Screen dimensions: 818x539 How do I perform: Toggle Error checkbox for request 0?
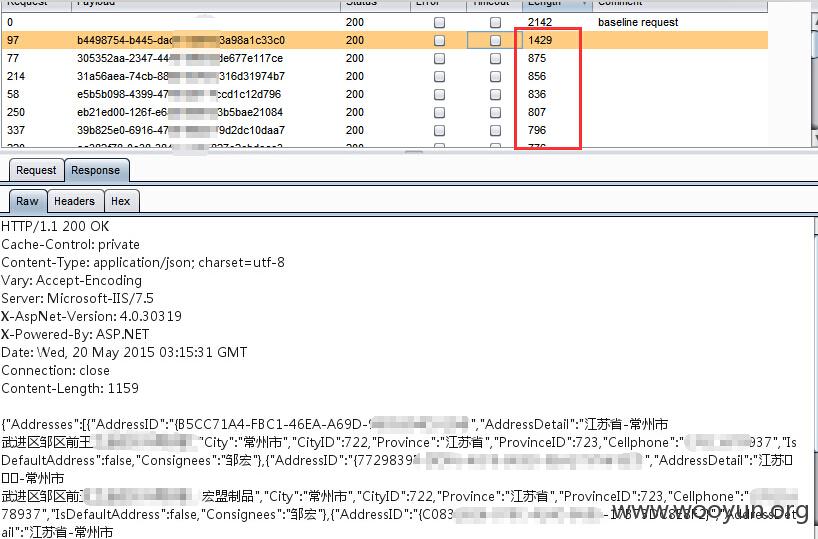pyautogui.click(x=440, y=22)
